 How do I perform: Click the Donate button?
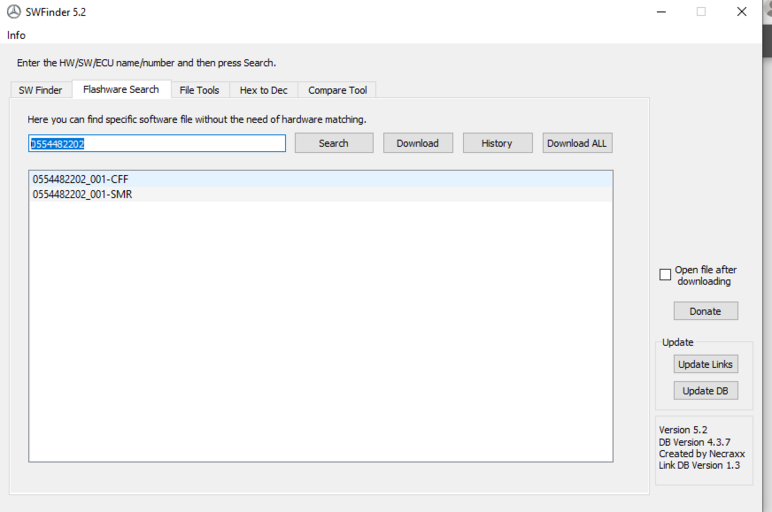tap(705, 311)
